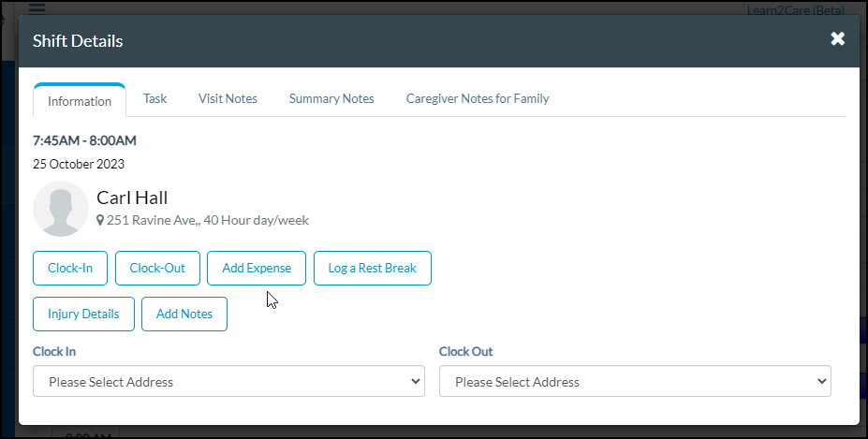Screen dimensions: 868x439
Task: Open Injury Details
Action: pos(83,314)
